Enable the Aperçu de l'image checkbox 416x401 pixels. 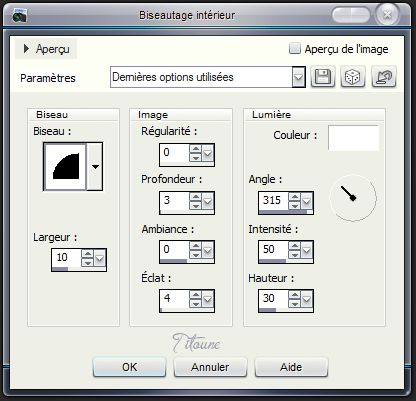point(295,48)
